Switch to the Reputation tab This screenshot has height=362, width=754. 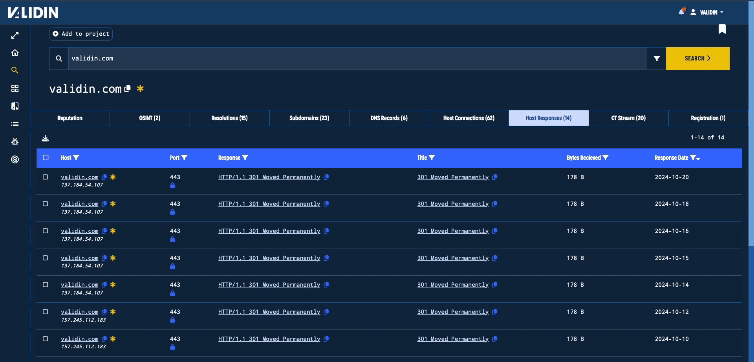(x=70, y=118)
